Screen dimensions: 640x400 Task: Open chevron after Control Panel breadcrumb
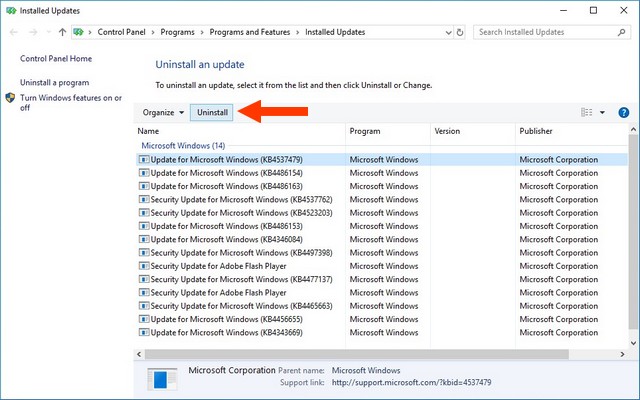pyautogui.click(x=153, y=32)
